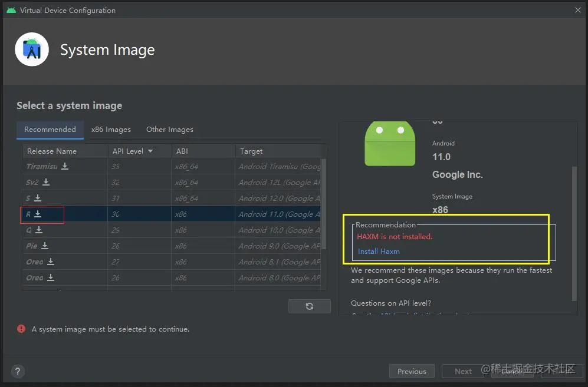Select the Android 12L target cell
Image resolution: width=588 pixels, height=387 pixels.
(x=278, y=182)
